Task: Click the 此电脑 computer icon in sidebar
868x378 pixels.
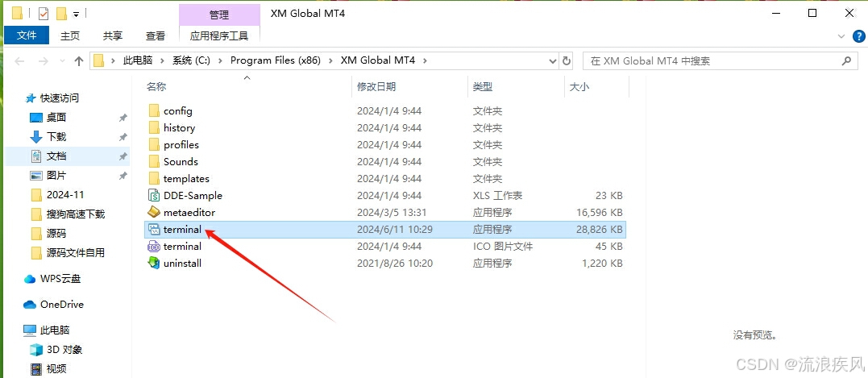Action: pyautogui.click(x=30, y=330)
